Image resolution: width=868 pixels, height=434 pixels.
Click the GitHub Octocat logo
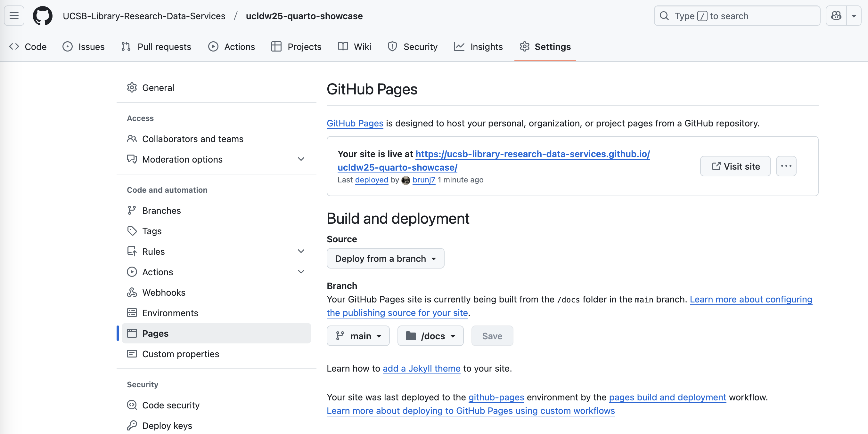coord(43,16)
